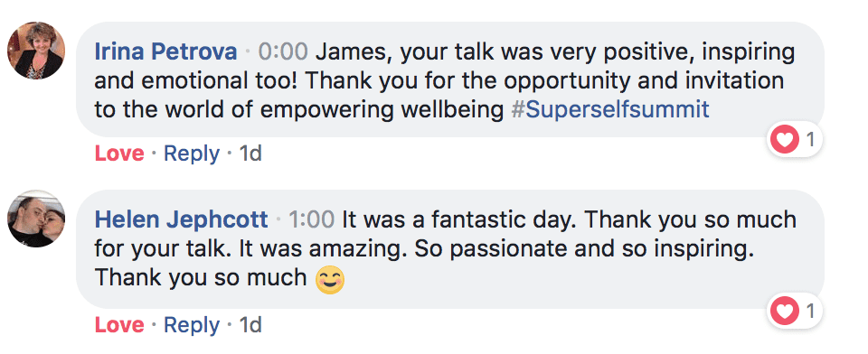This screenshot has height=354, width=868.
Task: Select Helen's comment text about a fantastic day
Action: (446, 249)
